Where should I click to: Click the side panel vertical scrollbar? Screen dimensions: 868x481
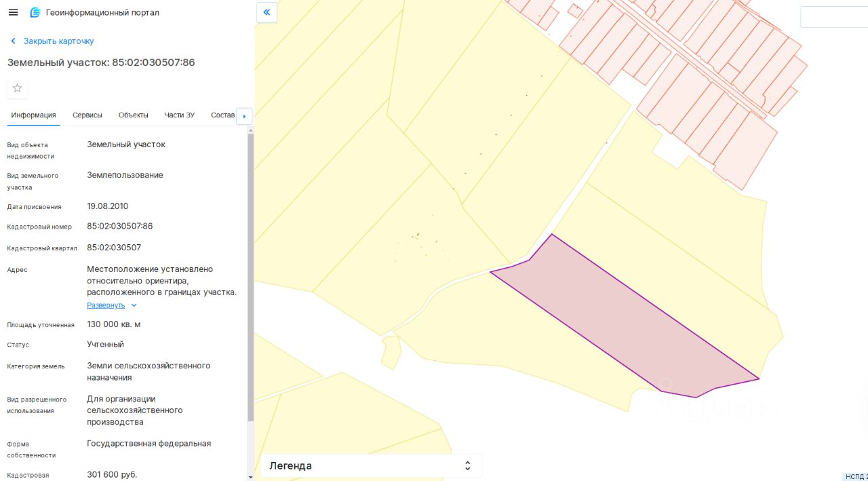[x=250, y=278]
